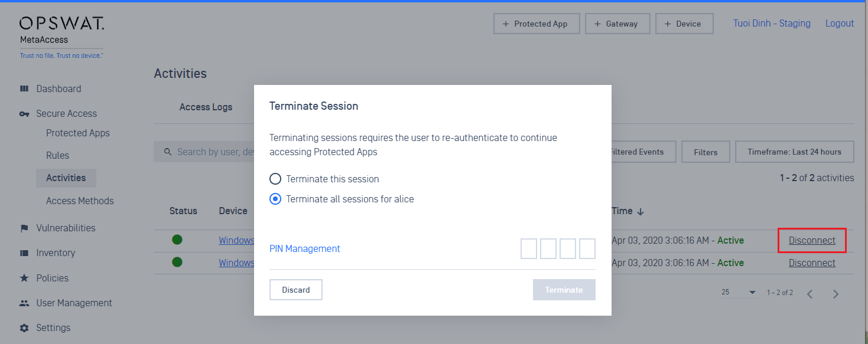The image size is (868, 344).
Task: Open the rows per page dropdown
Action: pos(739,293)
